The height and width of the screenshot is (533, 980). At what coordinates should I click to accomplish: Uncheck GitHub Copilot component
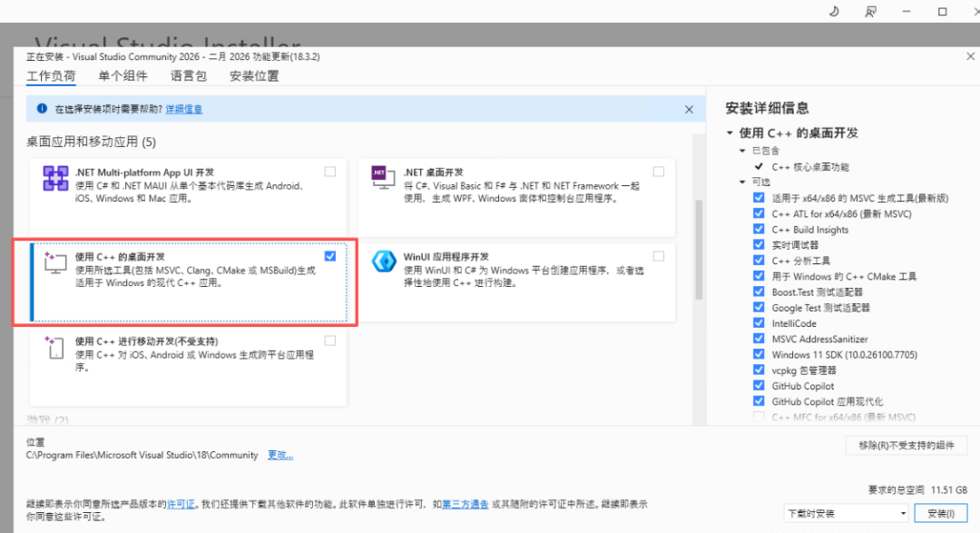[x=759, y=385]
